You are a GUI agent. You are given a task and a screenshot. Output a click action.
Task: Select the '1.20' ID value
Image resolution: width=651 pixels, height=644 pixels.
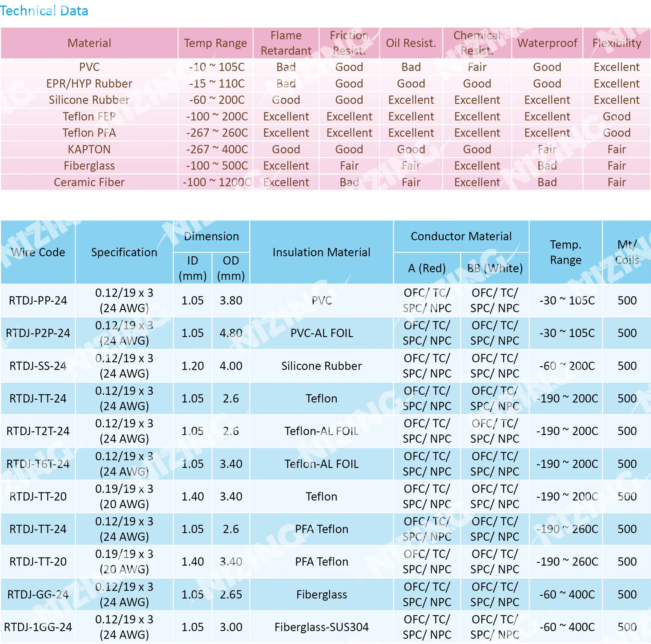click(x=192, y=366)
